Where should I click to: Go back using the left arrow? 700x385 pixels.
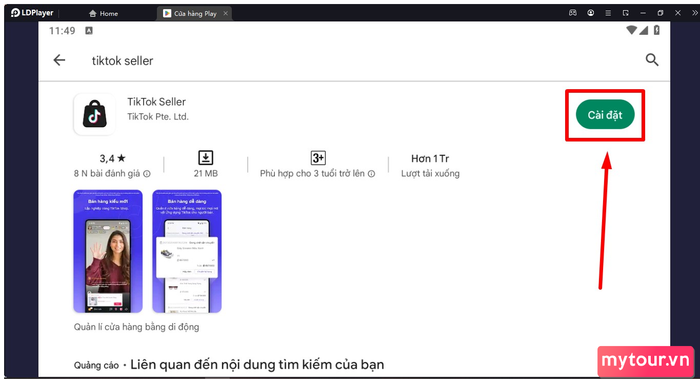coord(59,60)
